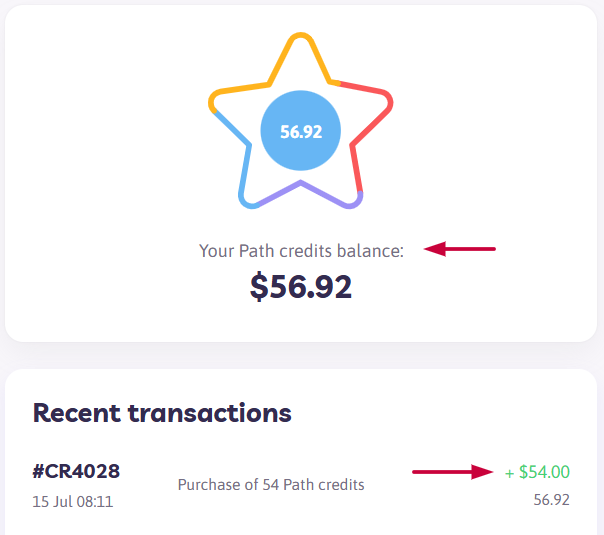Select 'Purchase of 54 Path credits' description
The image size is (604, 535).
pos(271,485)
